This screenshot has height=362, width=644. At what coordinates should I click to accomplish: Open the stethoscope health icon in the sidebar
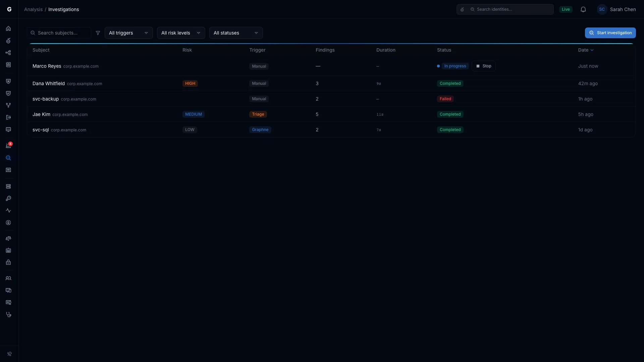click(8, 314)
